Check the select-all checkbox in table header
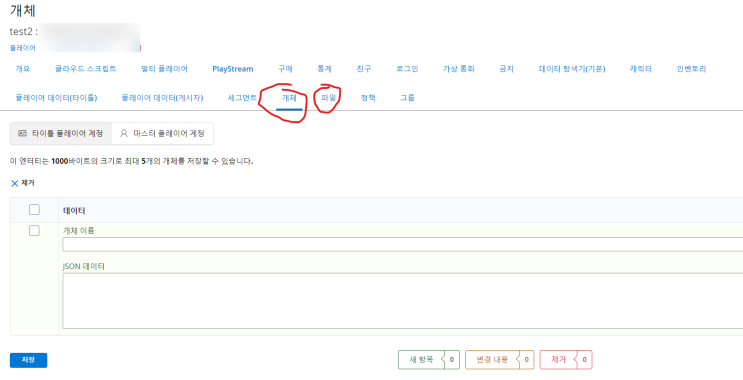This screenshot has width=743, height=380. [x=34, y=209]
